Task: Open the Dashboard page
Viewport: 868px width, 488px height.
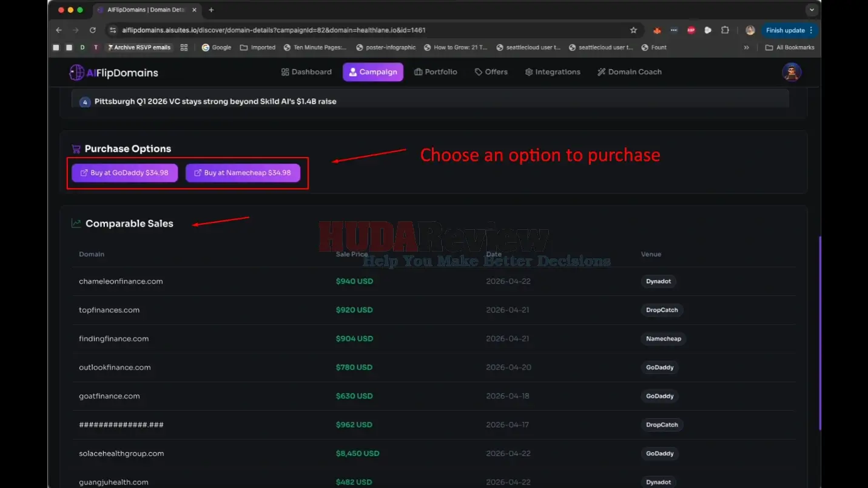Action: 306,72
